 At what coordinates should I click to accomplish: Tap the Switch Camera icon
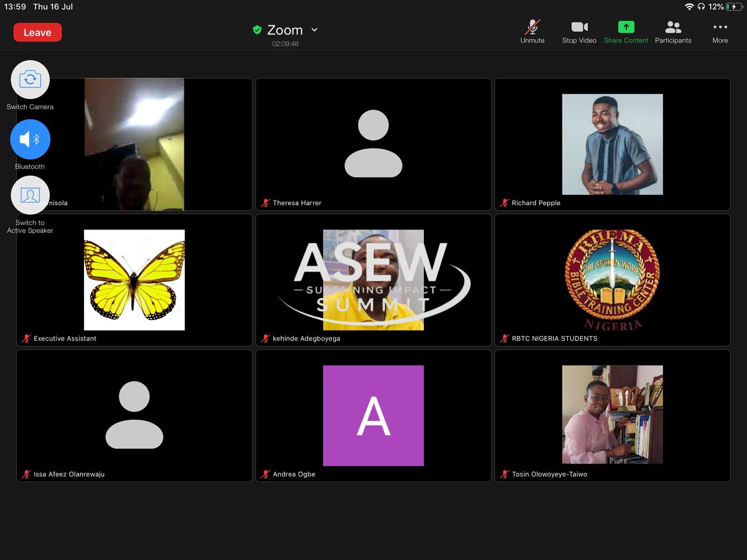[x=30, y=79]
